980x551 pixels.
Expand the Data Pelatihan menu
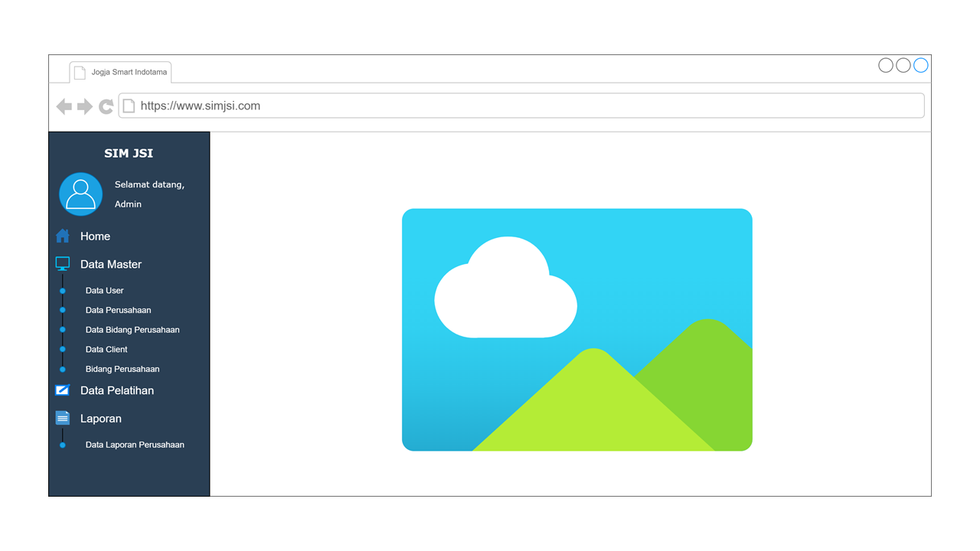pos(117,391)
